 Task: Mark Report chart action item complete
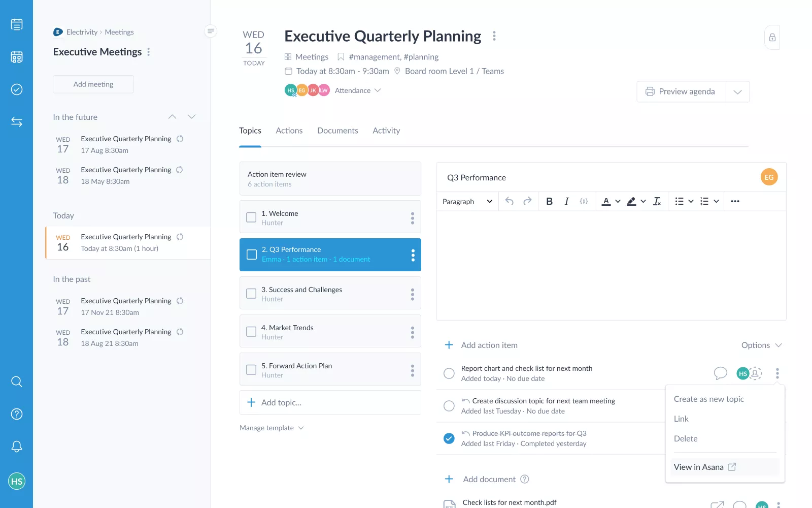[449, 373]
